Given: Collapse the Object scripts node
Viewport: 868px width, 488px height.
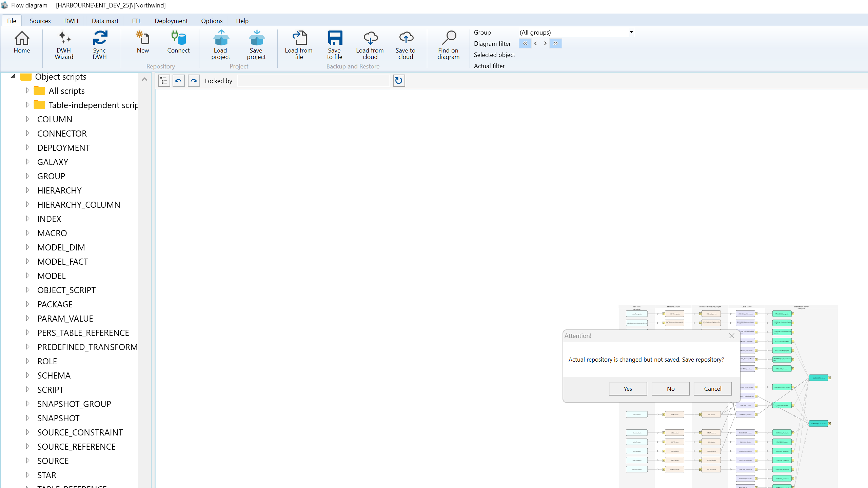Looking at the screenshot, I should click(x=13, y=76).
